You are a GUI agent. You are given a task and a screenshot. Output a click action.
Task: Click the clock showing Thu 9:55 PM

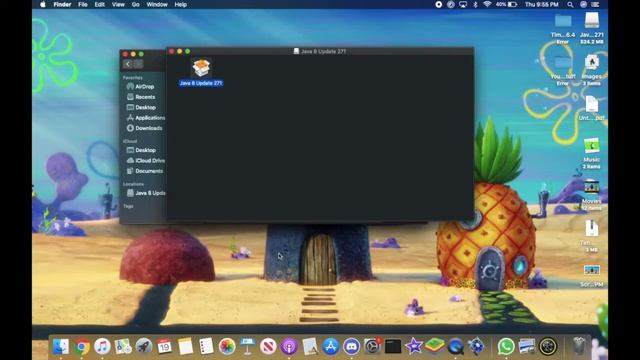click(x=541, y=4)
